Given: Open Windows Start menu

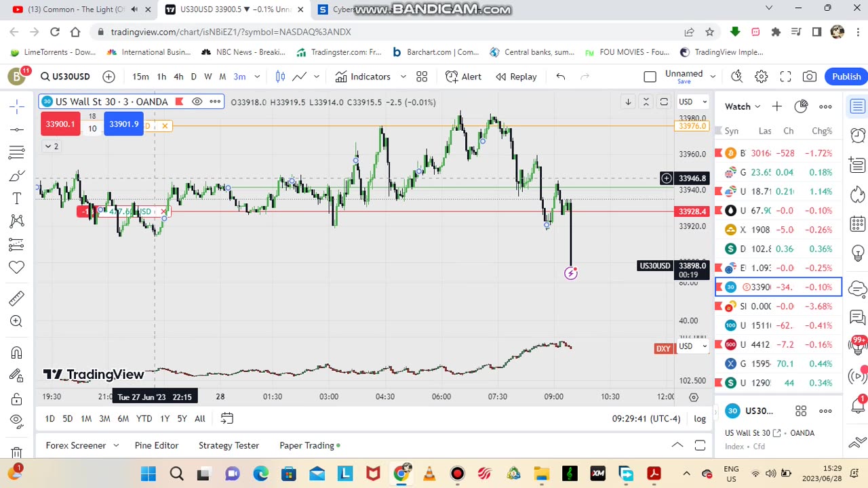Looking at the screenshot, I should (149, 474).
